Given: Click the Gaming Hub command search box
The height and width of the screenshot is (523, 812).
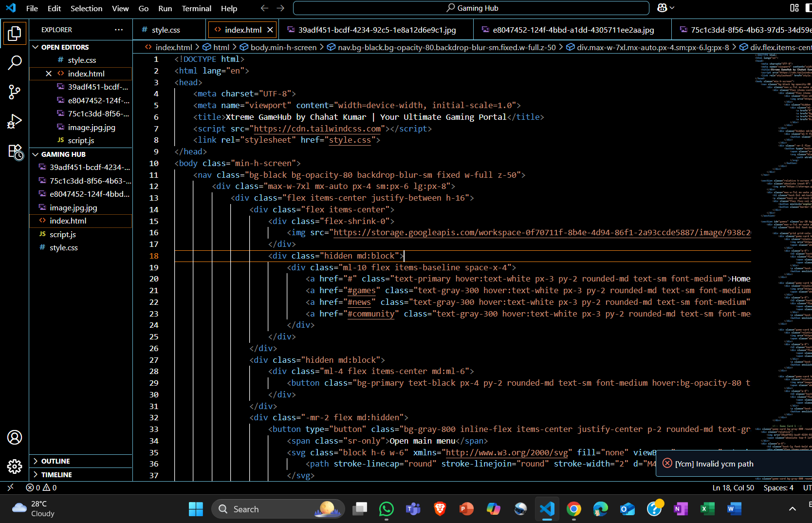Looking at the screenshot, I should [x=471, y=8].
